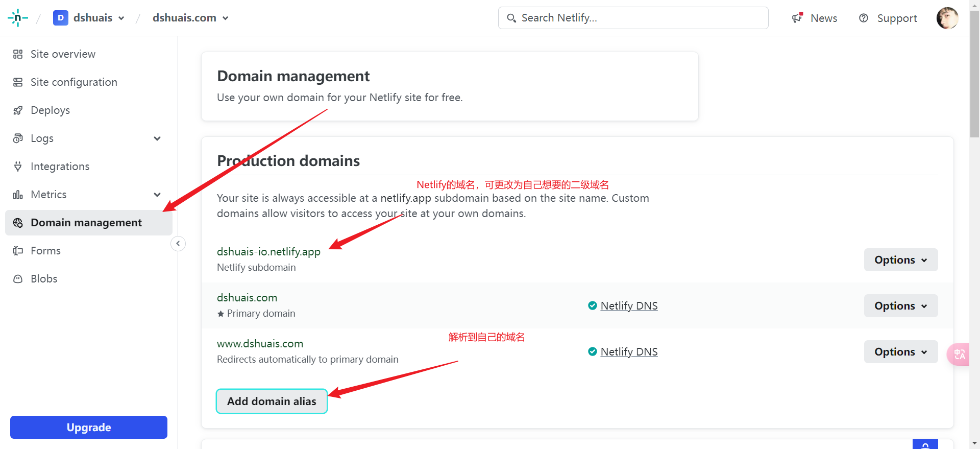Open Site configuration
This screenshot has height=449, width=980.
click(74, 82)
